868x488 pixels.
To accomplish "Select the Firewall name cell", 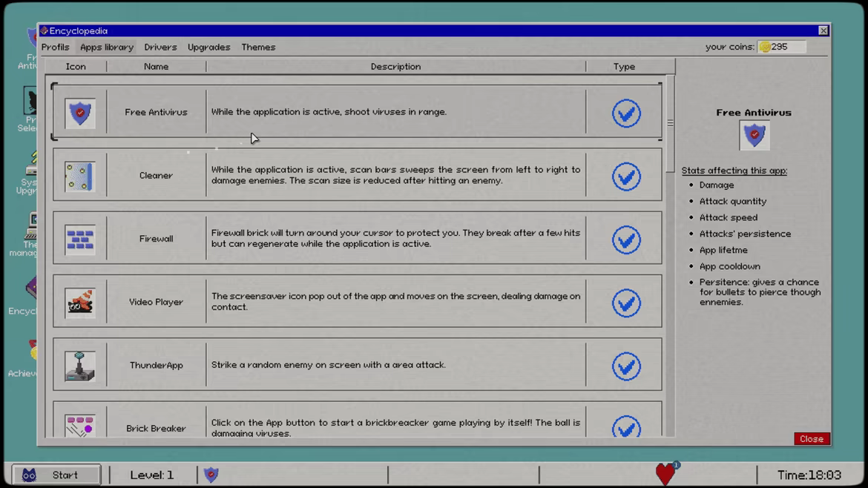I will tap(156, 239).
